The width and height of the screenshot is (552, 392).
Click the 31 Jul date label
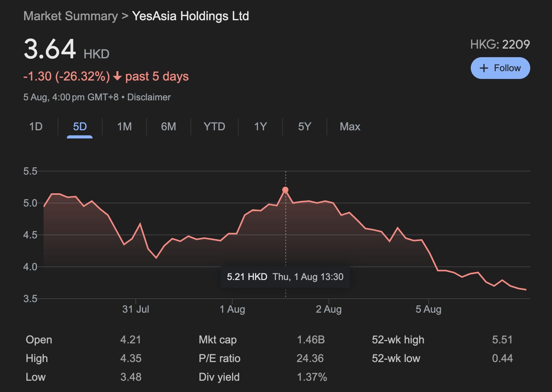tap(136, 310)
